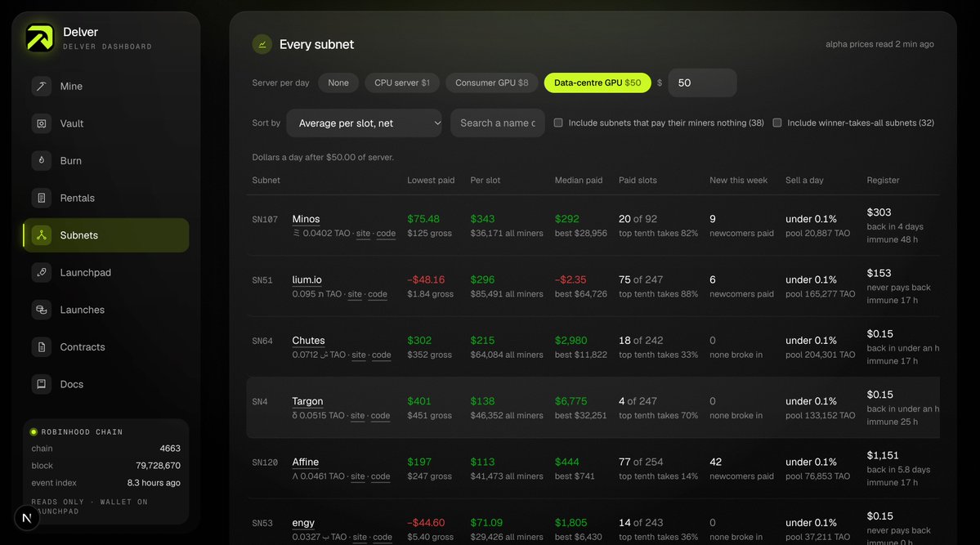The width and height of the screenshot is (980, 545).
Task: Open the Affine subnet link
Action: tap(305, 462)
